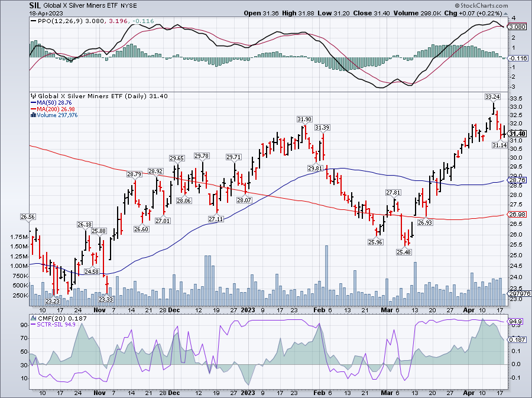Click the up arrow next to Chg +0.07
The image size is (532, 398).
[x=505, y=13]
